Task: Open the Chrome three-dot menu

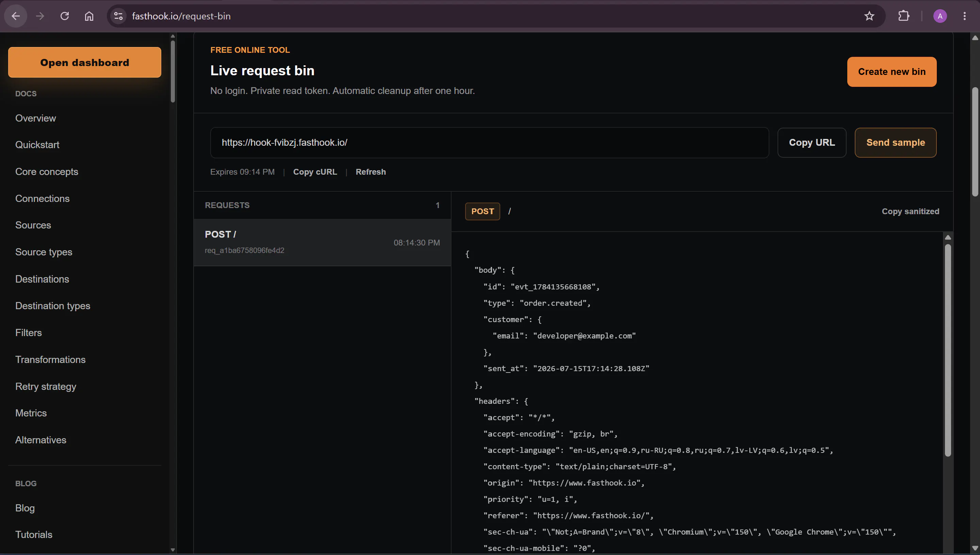Action: (x=964, y=16)
